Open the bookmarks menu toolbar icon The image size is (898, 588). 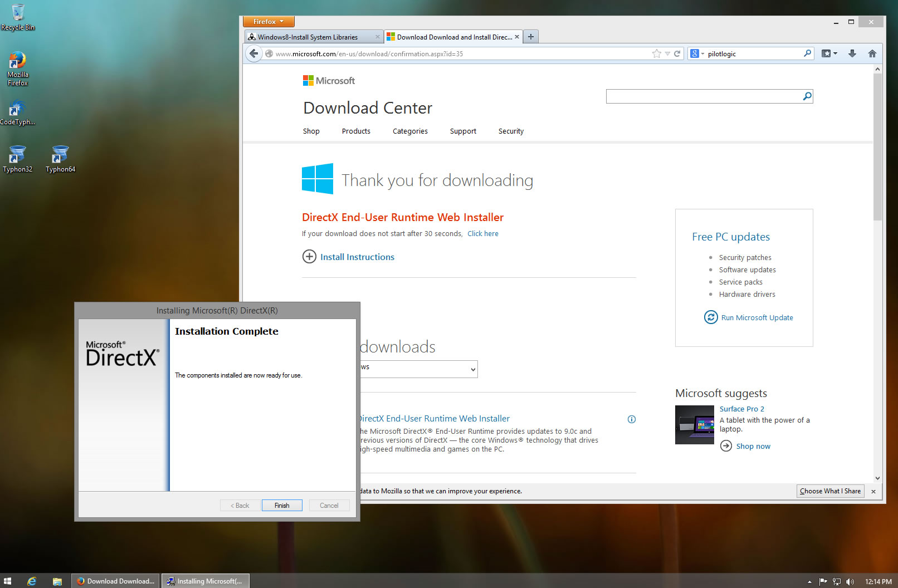(x=829, y=53)
